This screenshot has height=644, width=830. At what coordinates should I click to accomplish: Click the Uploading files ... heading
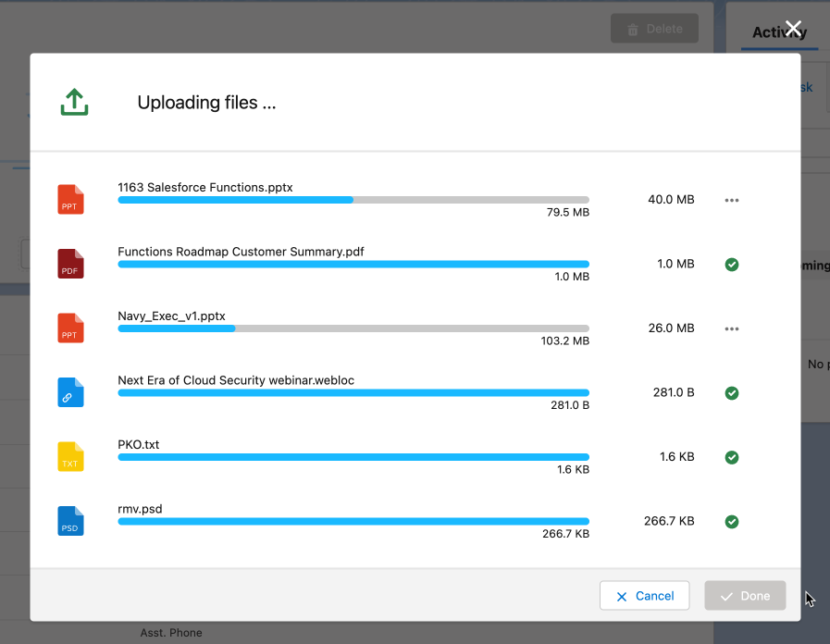click(206, 102)
